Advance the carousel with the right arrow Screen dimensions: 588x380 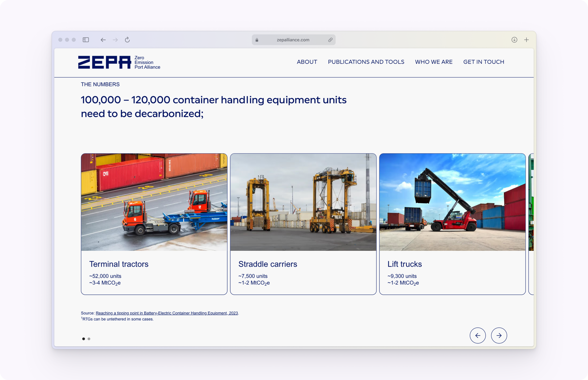[x=499, y=336]
